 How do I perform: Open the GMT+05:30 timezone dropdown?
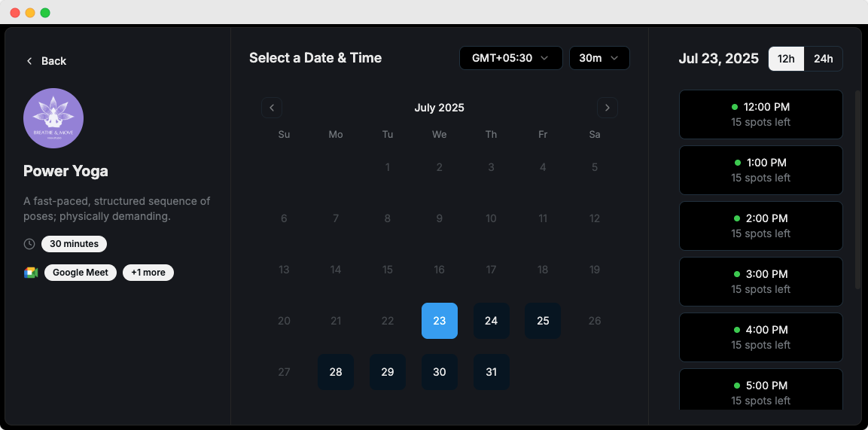511,58
